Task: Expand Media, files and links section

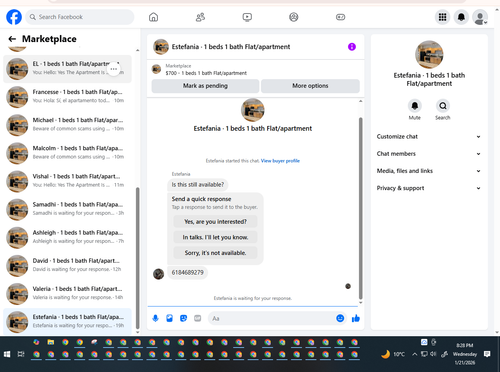Action: (x=429, y=171)
